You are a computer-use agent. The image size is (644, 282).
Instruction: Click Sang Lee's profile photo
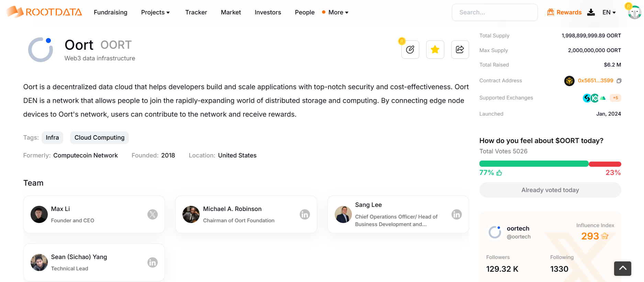(343, 214)
